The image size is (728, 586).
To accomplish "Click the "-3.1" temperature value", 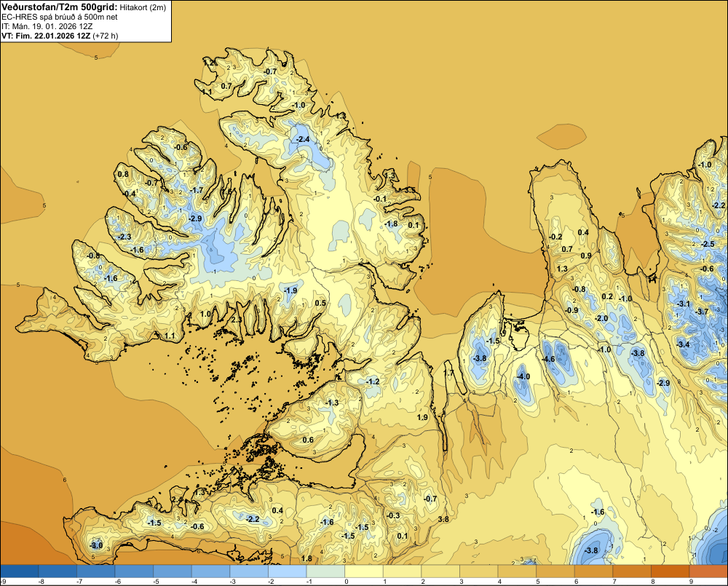I will 684,304.
